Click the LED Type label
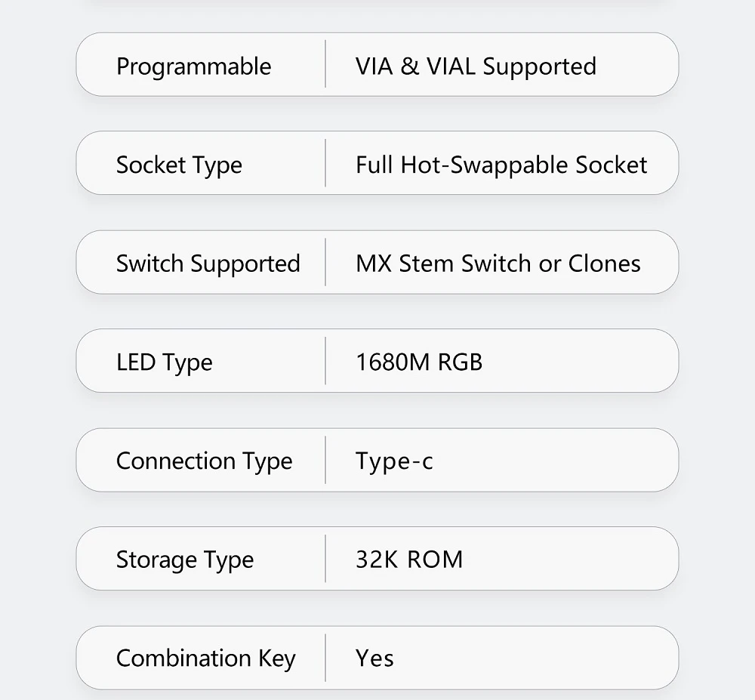 [164, 362]
